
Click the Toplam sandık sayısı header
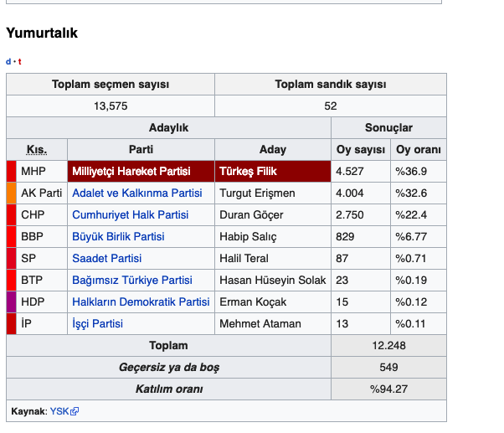(x=331, y=85)
